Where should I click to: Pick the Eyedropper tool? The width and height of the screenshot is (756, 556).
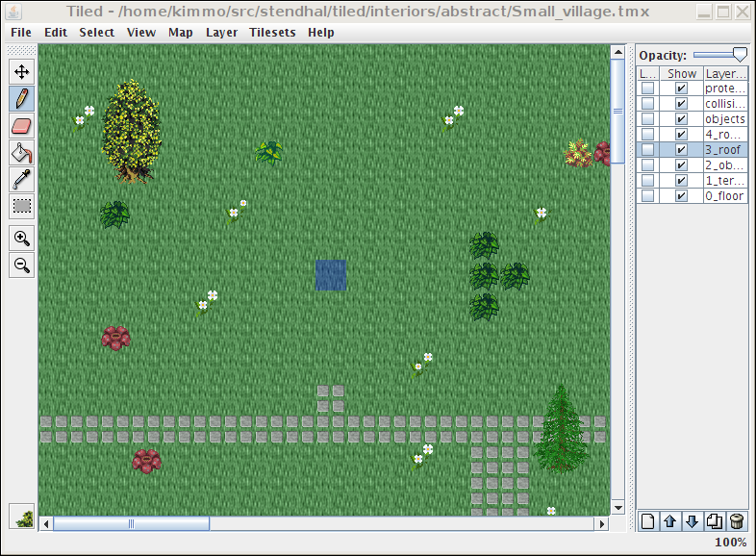pos(21,179)
